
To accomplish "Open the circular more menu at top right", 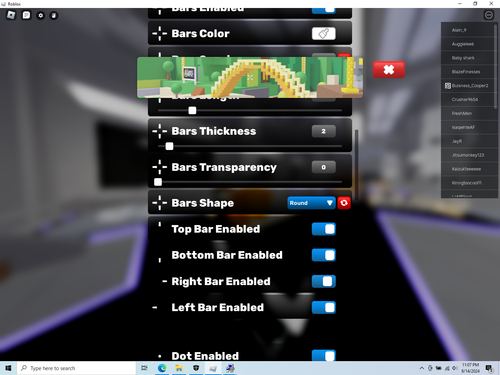I will (x=489, y=15).
